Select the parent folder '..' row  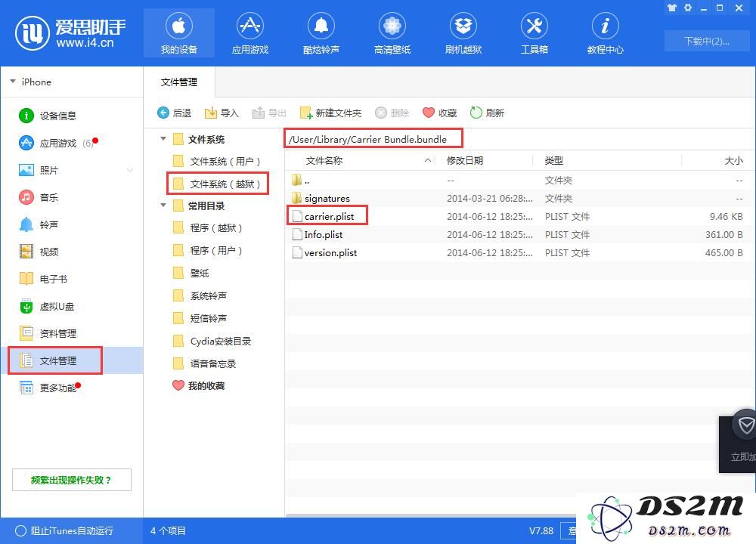pyautogui.click(x=519, y=181)
